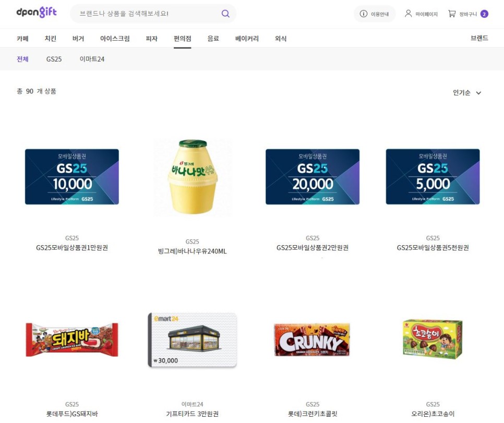
Task: Select the 아이스크림 category tab
Action: point(115,39)
